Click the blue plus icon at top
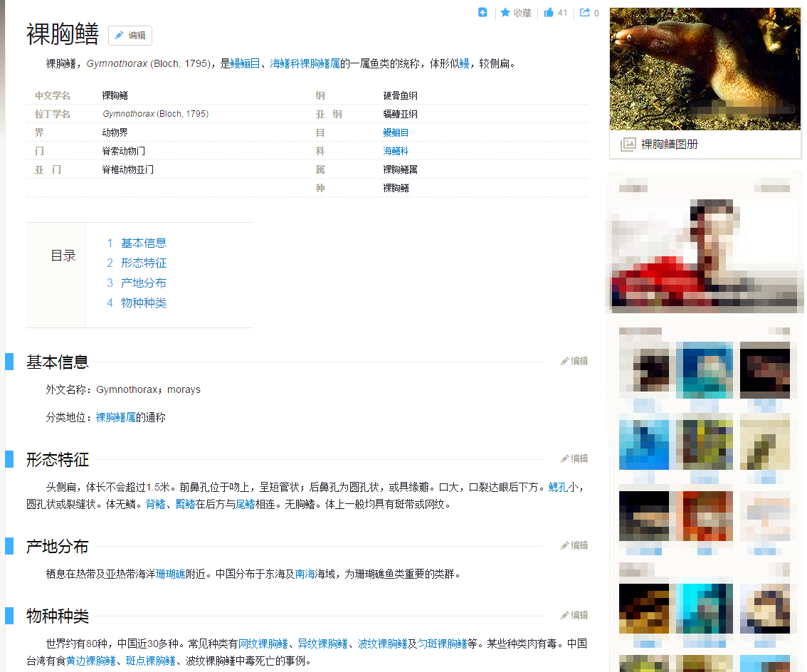This screenshot has height=672, width=807. (482, 12)
